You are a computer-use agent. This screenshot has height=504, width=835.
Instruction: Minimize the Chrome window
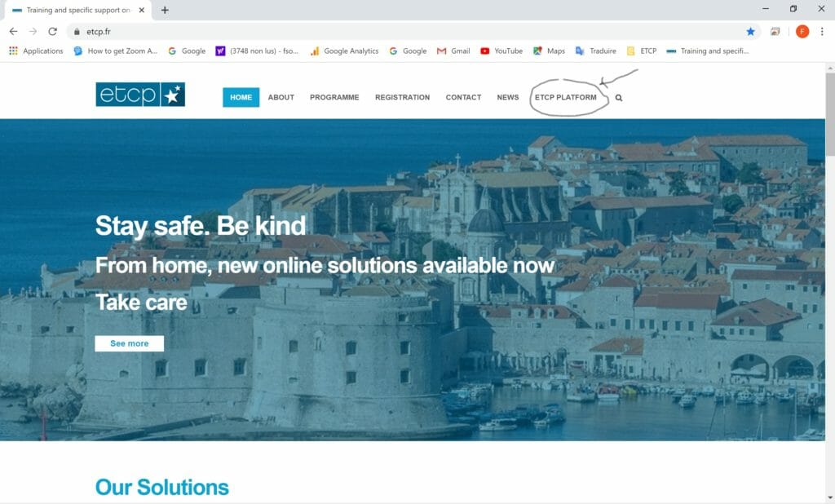[x=765, y=8]
